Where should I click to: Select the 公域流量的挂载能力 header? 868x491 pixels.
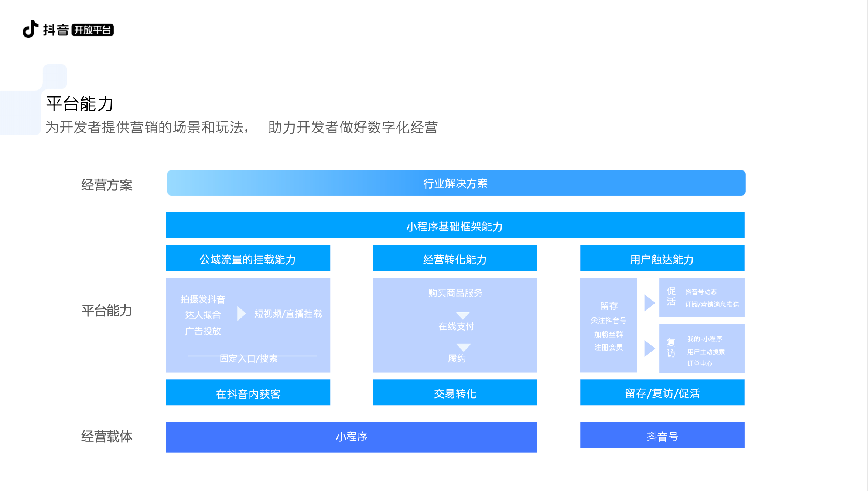[x=248, y=258]
